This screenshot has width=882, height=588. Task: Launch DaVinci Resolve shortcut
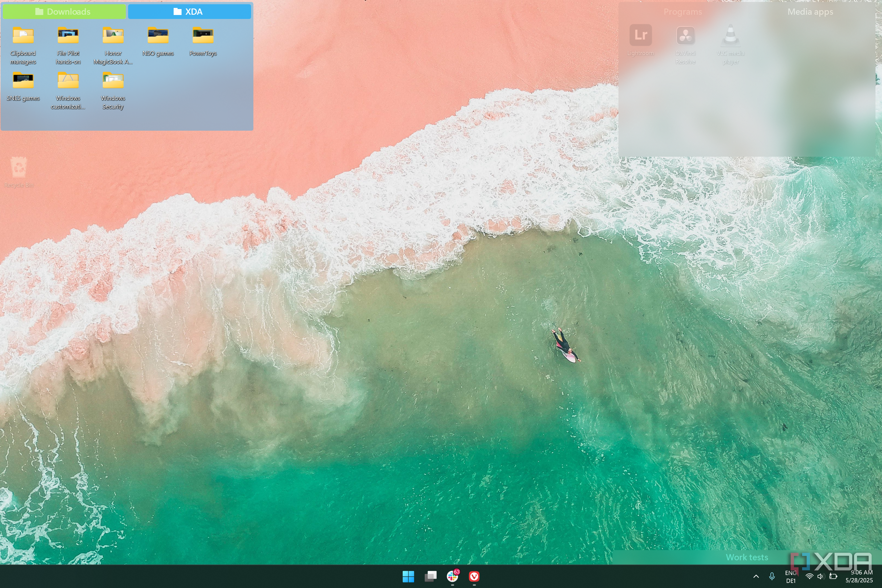[685, 45]
